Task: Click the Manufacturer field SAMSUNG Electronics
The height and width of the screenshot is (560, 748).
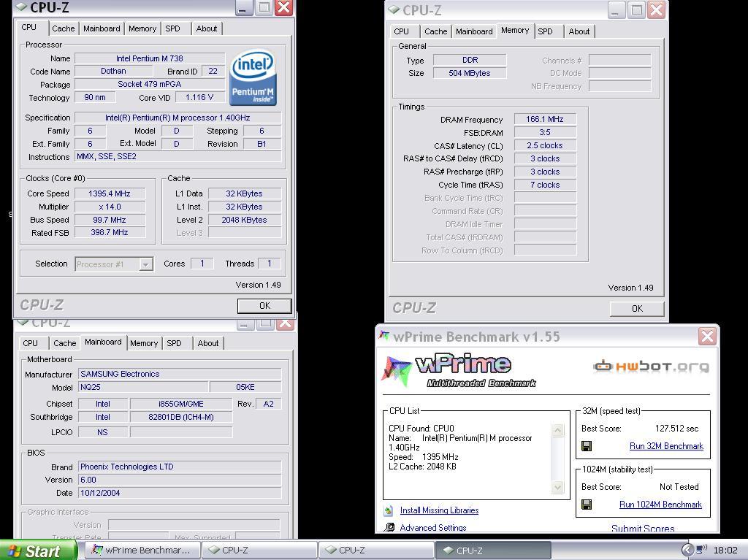Action: pos(180,374)
